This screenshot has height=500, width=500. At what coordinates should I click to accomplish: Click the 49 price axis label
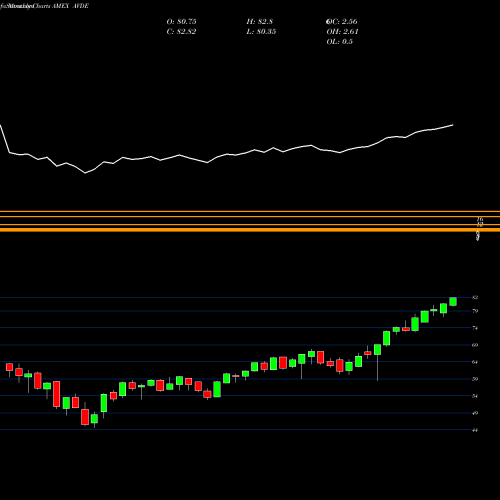(x=475, y=413)
